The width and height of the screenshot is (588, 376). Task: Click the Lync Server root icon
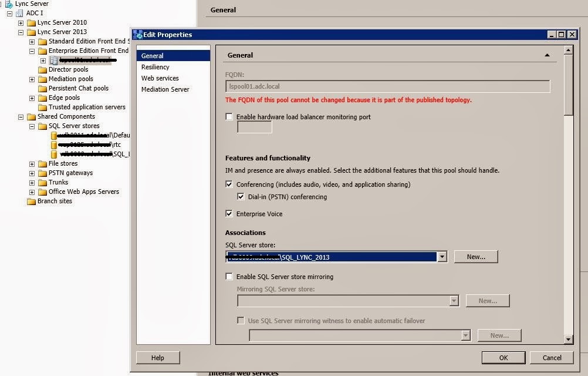[9, 4]
